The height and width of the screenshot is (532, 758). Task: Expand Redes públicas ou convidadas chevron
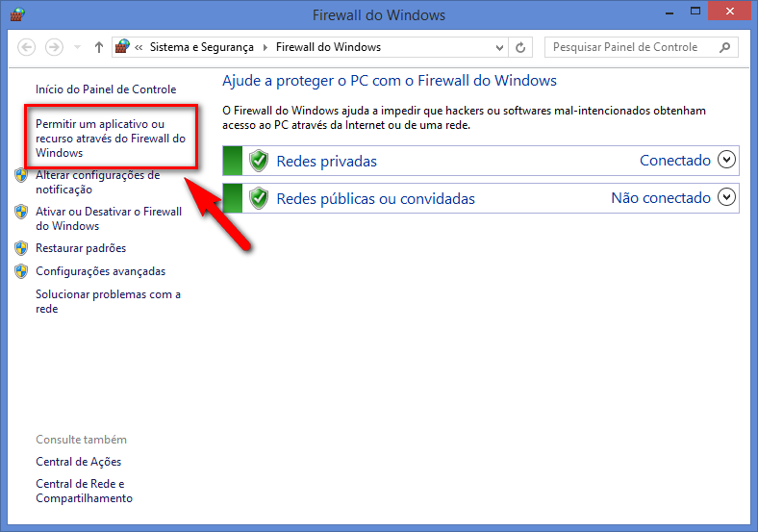[726, 197]
